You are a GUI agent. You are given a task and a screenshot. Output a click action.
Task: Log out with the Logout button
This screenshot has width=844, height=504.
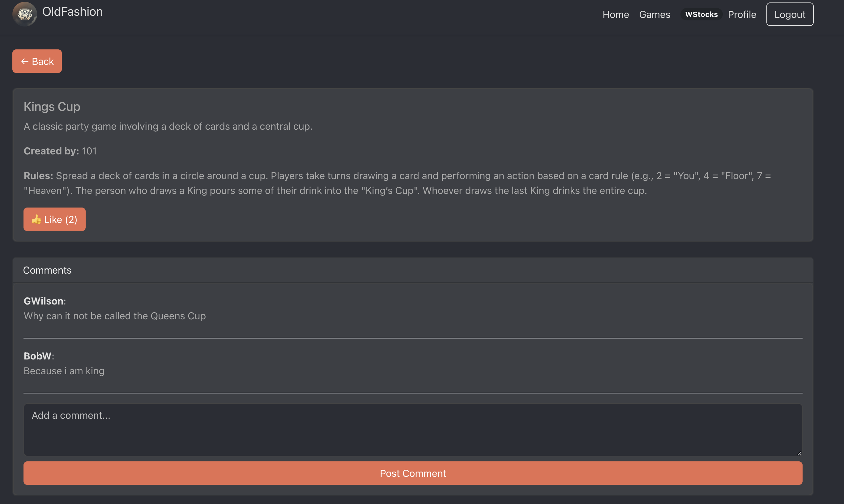pos(790,14)
